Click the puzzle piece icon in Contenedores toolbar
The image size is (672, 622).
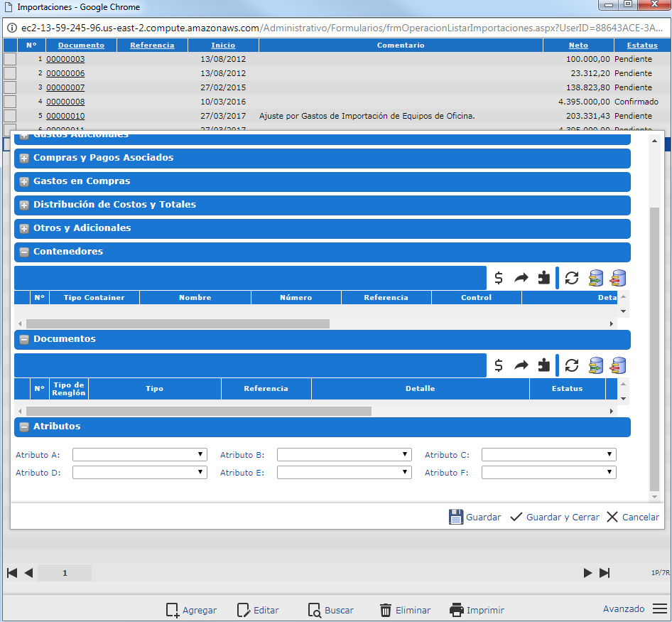(x=544, y=278)
